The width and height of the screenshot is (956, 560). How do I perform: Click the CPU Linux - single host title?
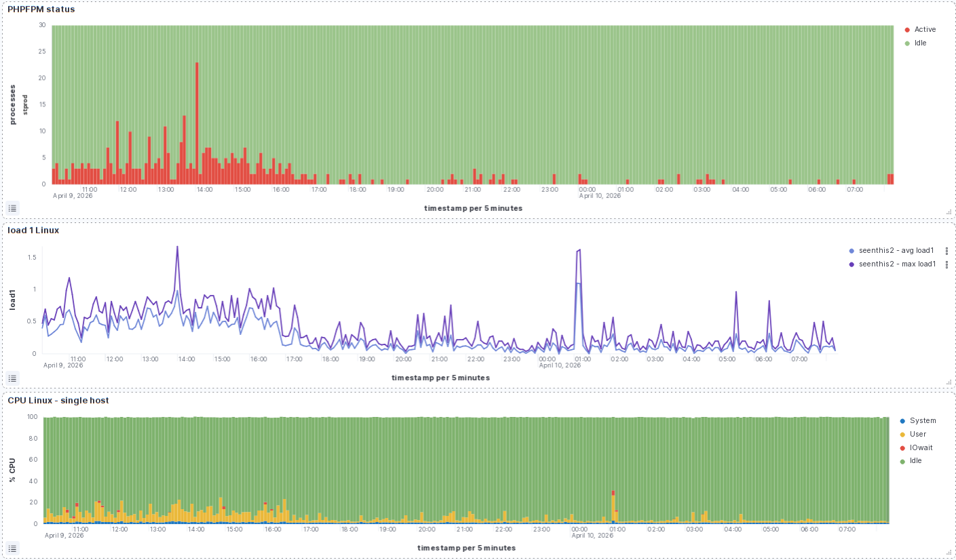click(58, 401)
